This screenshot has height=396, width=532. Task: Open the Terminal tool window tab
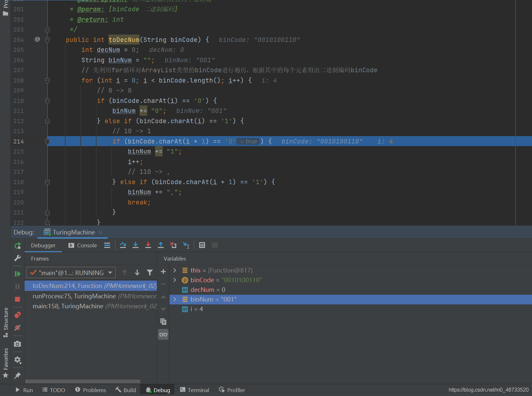(195, 390)
